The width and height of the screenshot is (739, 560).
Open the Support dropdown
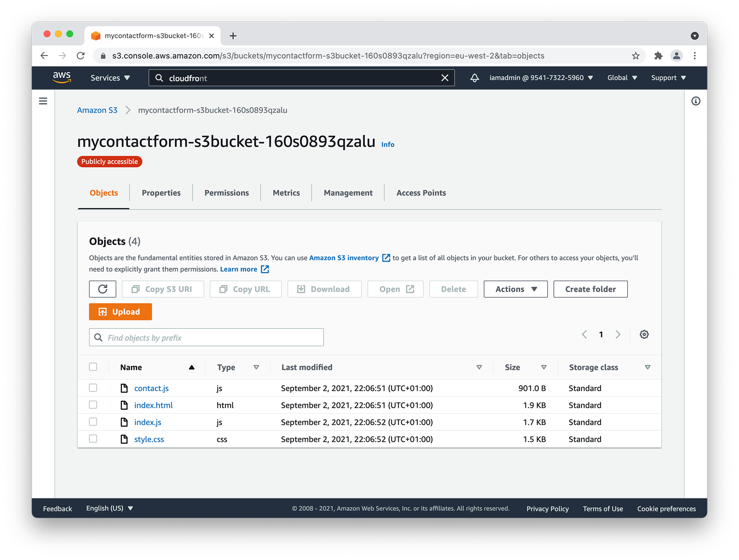(668, 78)
